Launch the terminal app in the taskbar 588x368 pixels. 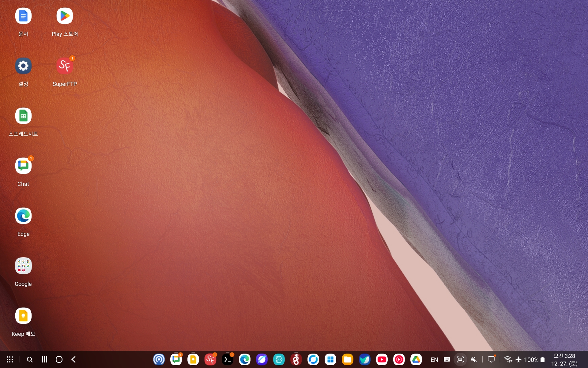tap(228, 359)
